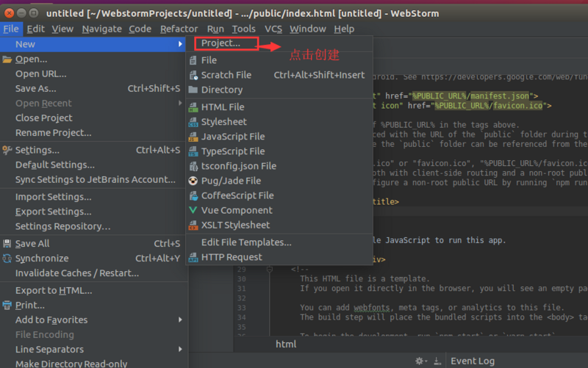
Task: Click the Save All floppy icon
Action: (7, 244)
